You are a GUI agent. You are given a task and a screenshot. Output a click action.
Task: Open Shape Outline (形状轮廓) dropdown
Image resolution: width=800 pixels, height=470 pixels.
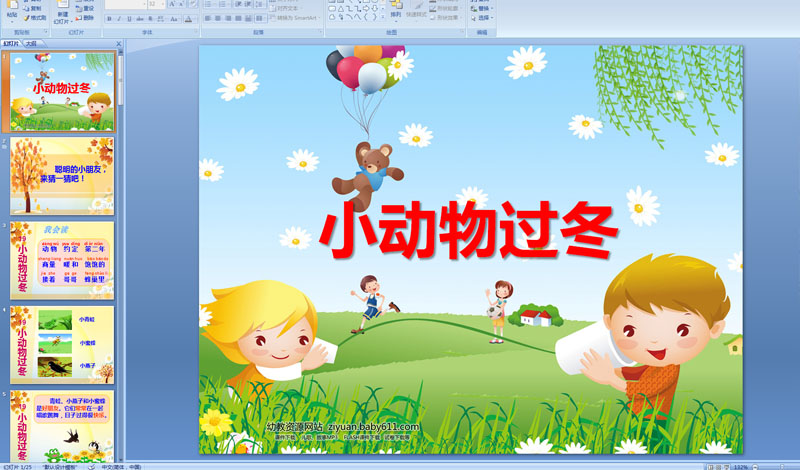(x=445, y=8)
